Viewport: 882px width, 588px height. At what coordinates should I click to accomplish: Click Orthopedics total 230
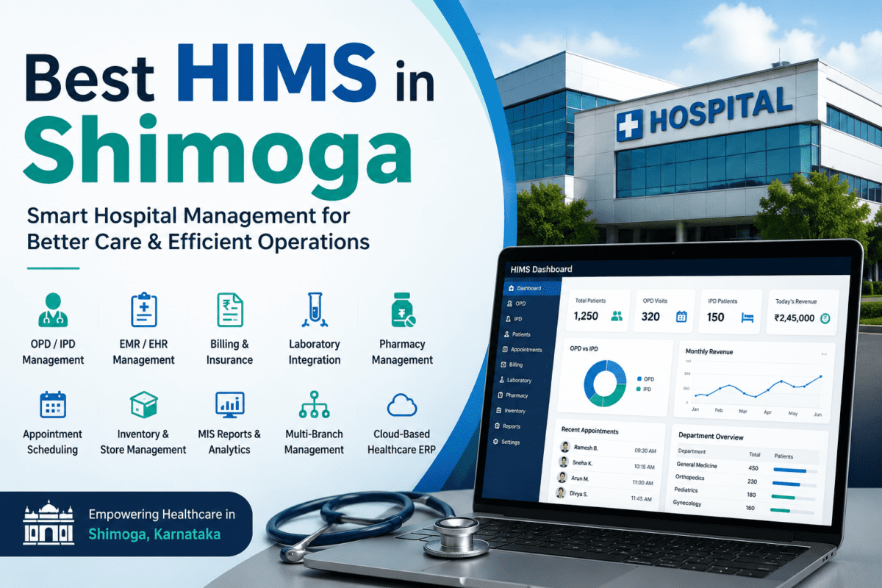(x=752, y=481)
